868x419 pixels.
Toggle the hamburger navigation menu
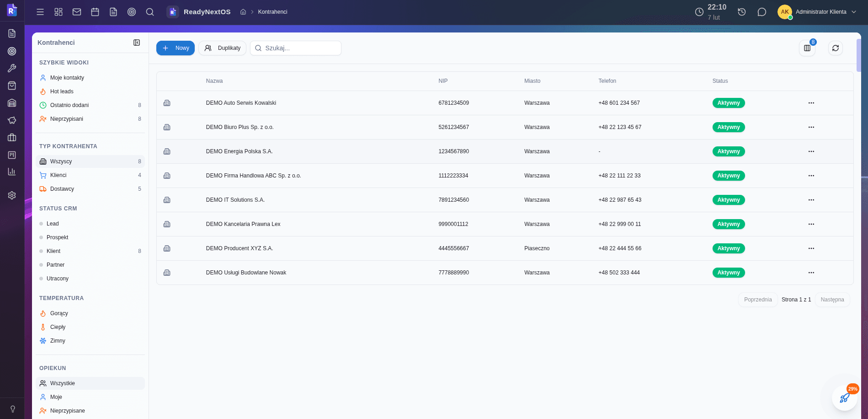40,12
